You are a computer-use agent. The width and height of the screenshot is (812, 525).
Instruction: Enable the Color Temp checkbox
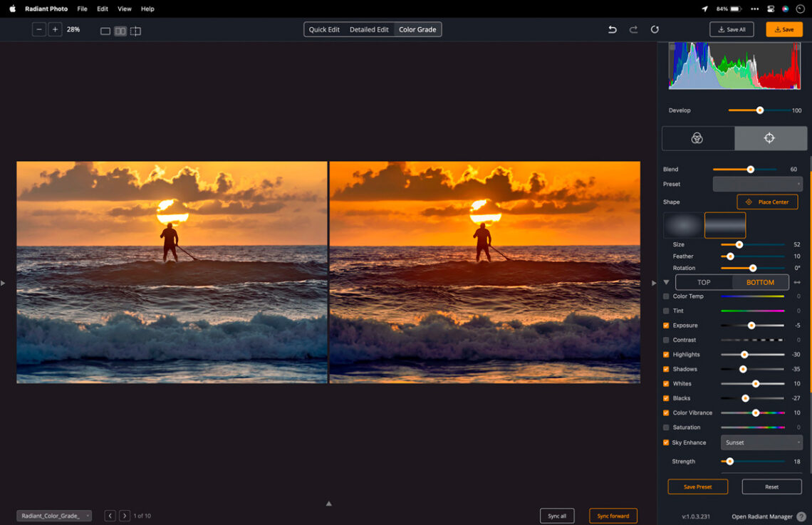click(666, 296)
